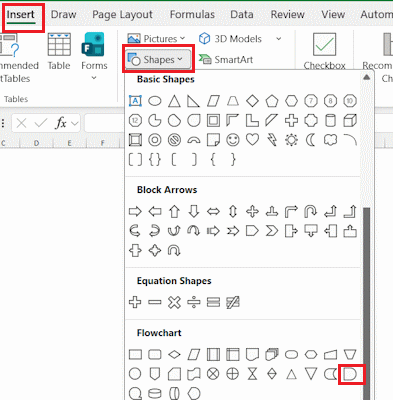
Task: Insert a Table
Action: (x=59, y=52)
